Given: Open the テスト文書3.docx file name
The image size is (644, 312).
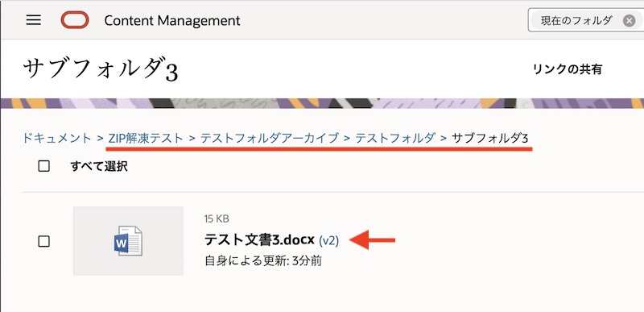Looking at the screenshot, I should click(259, 239).
